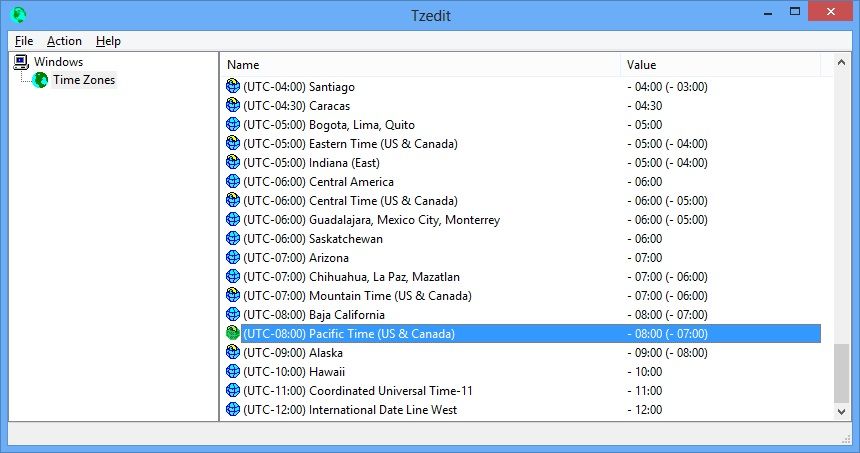
Task: Click the Chihuahua, La Paz globe icon
Action: pos(233,276)
